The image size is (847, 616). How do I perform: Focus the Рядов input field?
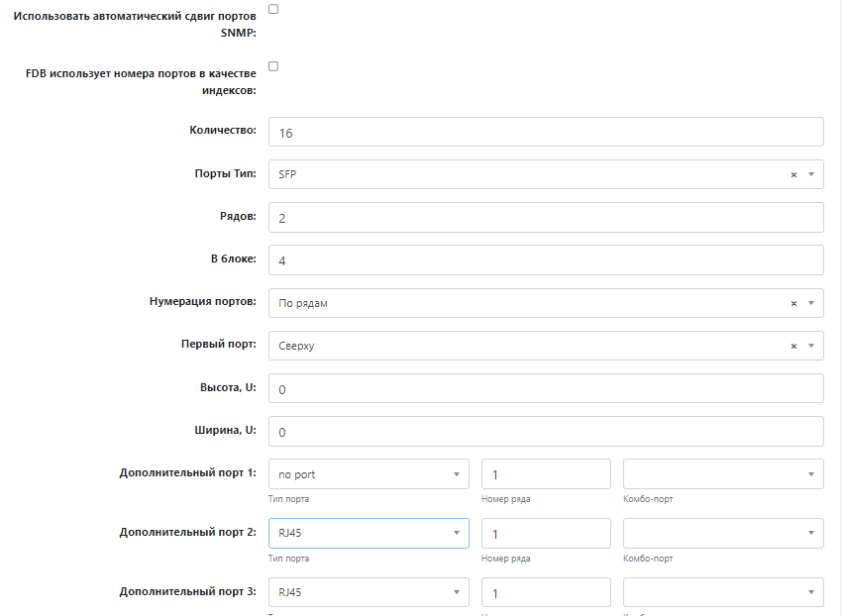click(x=545, y=218)
